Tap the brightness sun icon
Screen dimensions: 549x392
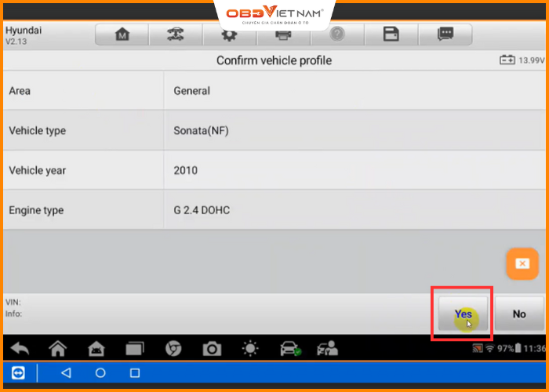[x=250, y=349]
